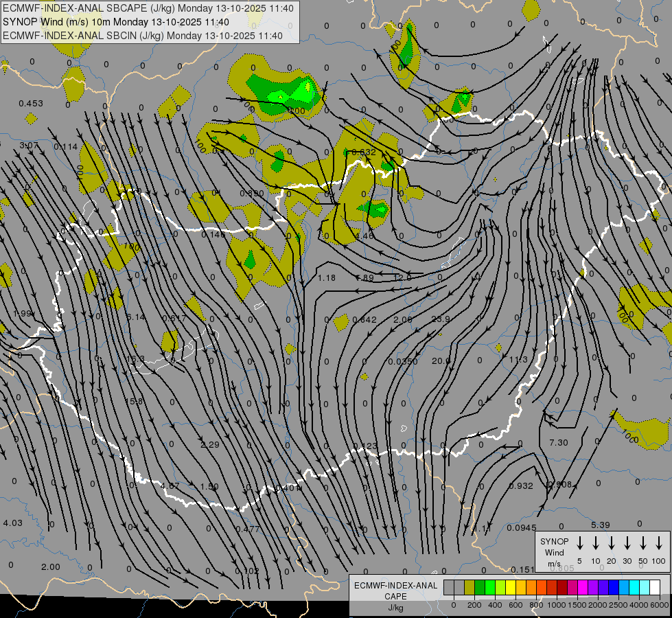
Task: Click the map value '0.617'
Action: [x=174, y=318]
